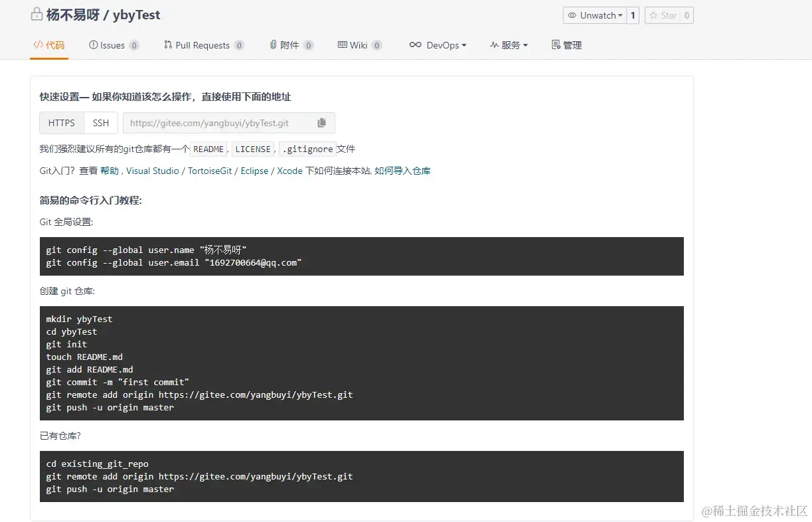Open the 代码 tab

click(x=49, y=45)
